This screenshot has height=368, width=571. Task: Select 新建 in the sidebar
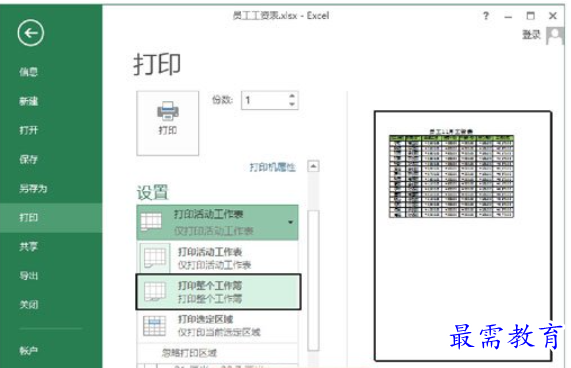click(x=28, y=101)
